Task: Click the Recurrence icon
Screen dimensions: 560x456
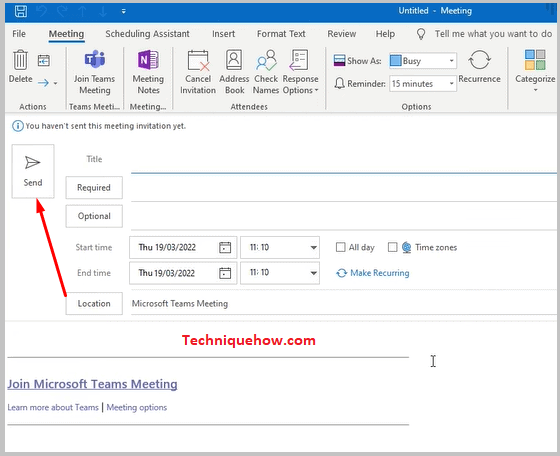Action: (479, 60)
